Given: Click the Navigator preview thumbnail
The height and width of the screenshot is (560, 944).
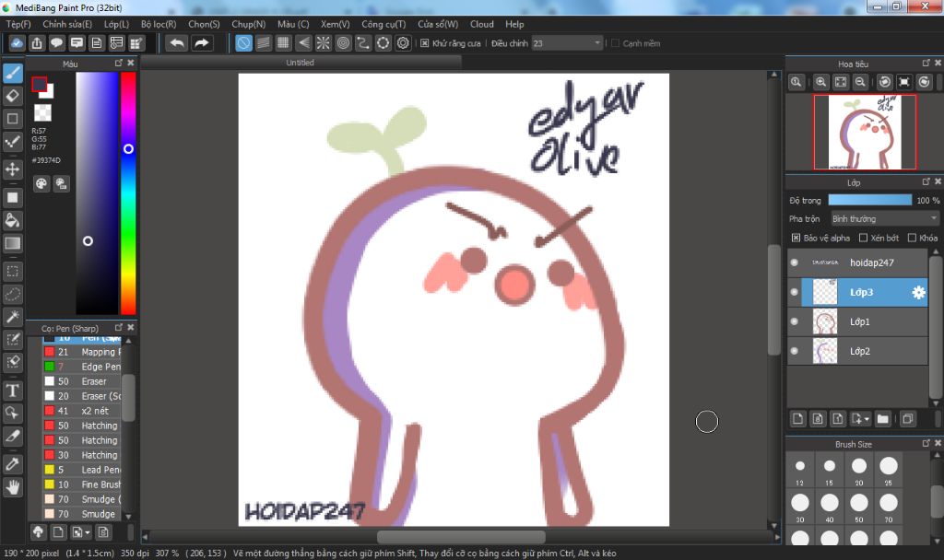Looking at the screenshot, I should (x=865, y=133).
